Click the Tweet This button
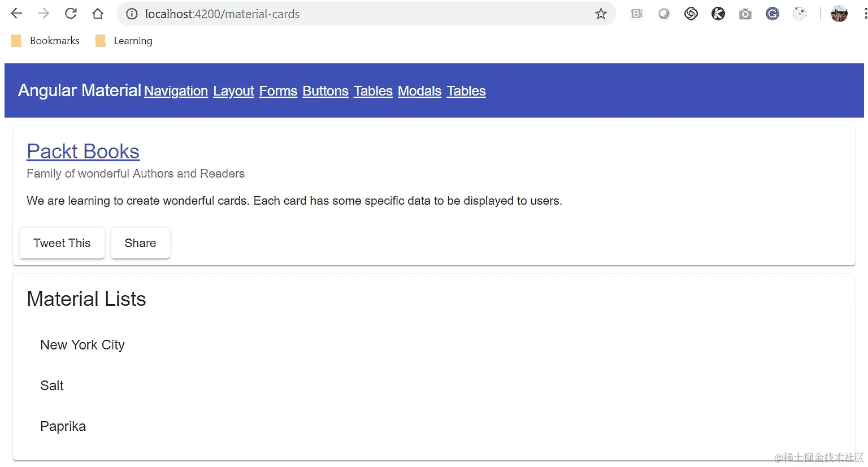This screenshot has height=467, width=868. (x=62, y=243)
